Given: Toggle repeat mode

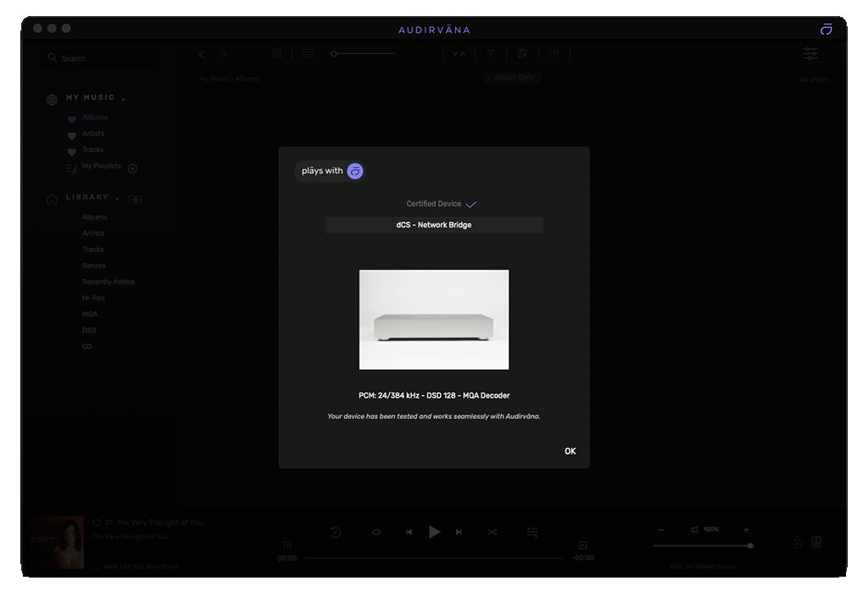Looking at the screenshot, I should click(x=376, y=532).
